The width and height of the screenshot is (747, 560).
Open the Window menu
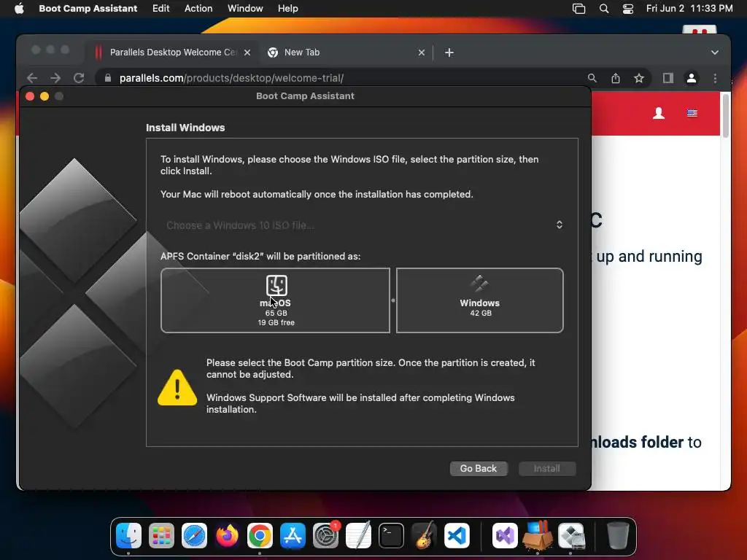coord(245,9)
